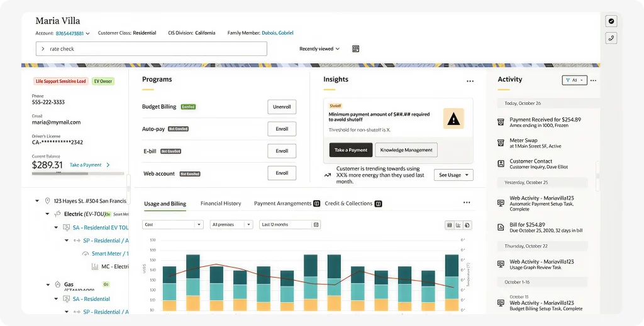Click the EV Owner badge
The width and height of the screenshot is (644, 326).
[103, 81]
